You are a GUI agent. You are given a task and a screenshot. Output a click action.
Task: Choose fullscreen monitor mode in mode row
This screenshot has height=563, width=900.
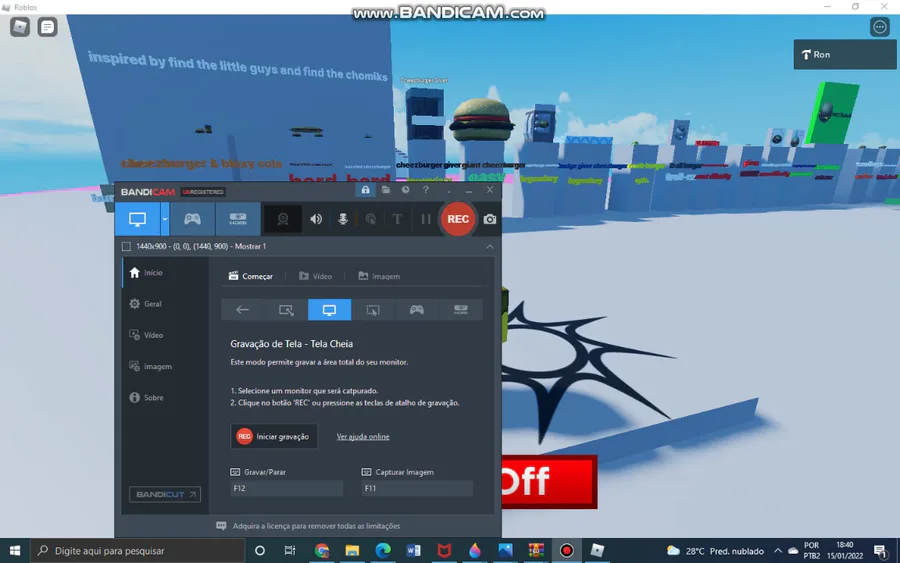tap(329, 310)
